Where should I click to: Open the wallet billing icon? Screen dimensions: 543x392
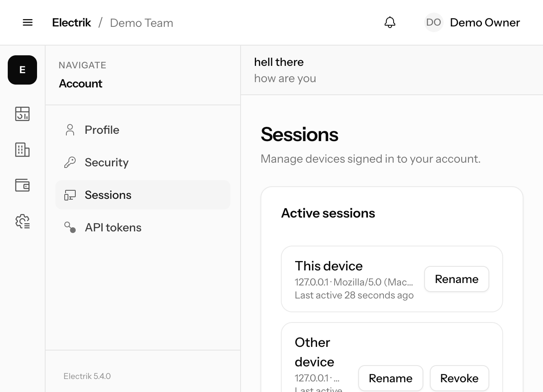click(x=22, y=185)
